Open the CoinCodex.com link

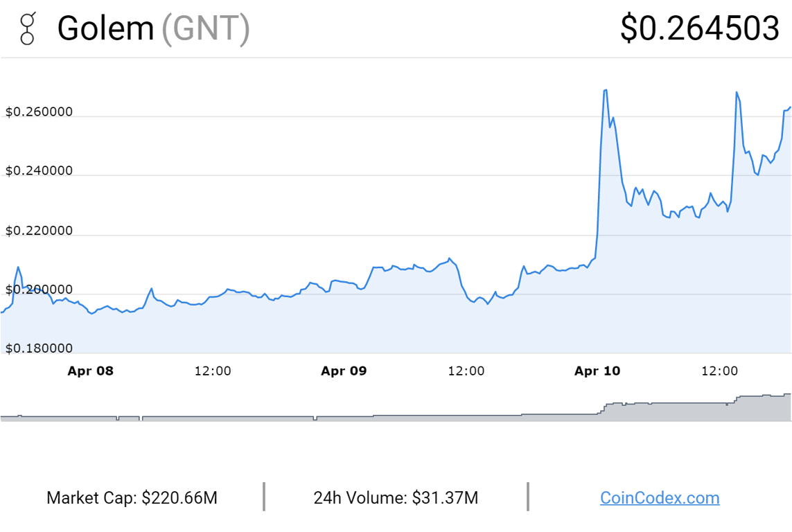659,497
